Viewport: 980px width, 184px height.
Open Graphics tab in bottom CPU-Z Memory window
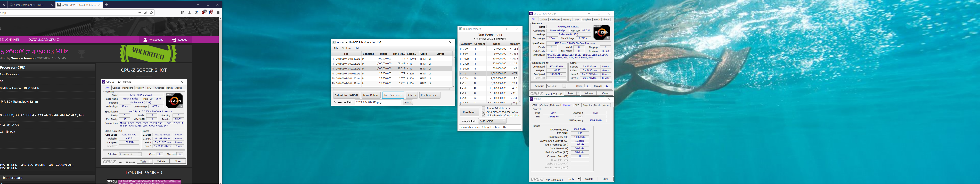coord(587,105)
